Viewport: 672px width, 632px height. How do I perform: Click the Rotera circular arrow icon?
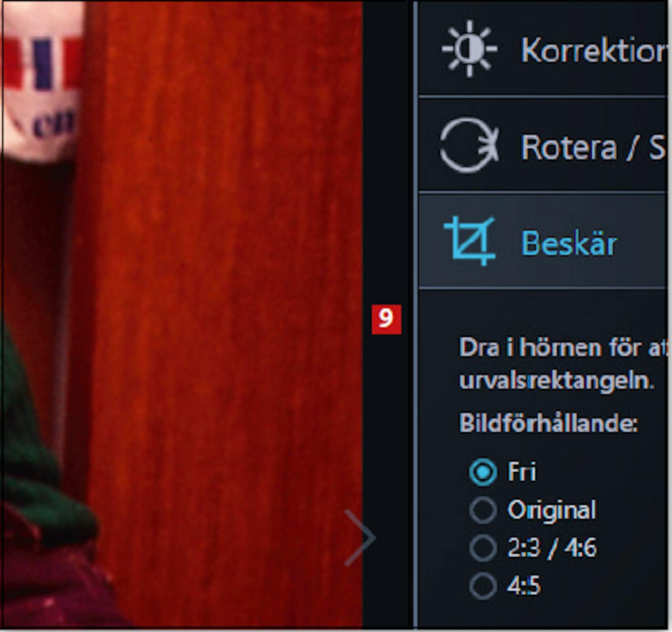click(x=469, y=146)
